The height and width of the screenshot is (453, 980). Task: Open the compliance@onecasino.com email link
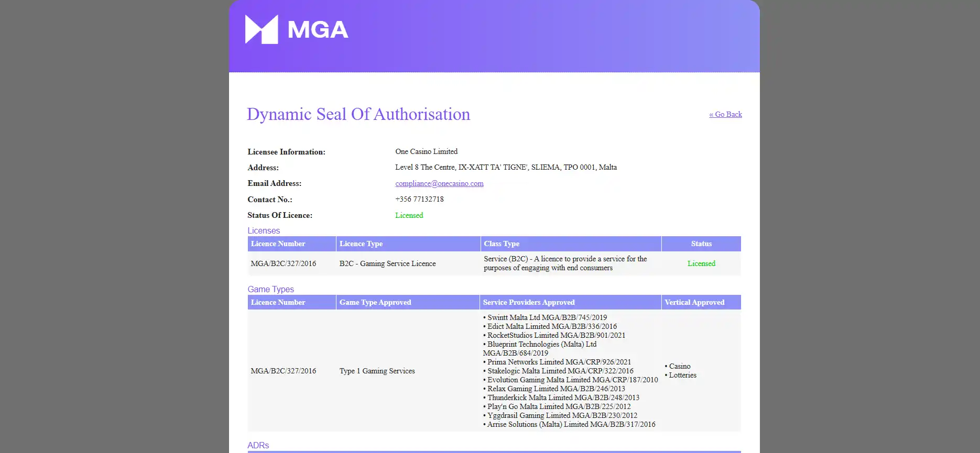coord(439,183)
